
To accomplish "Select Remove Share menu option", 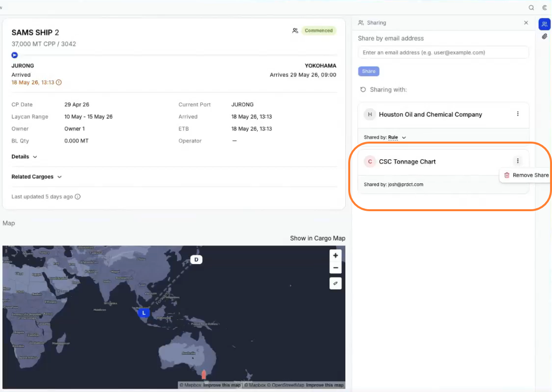I will pos(527,175).
